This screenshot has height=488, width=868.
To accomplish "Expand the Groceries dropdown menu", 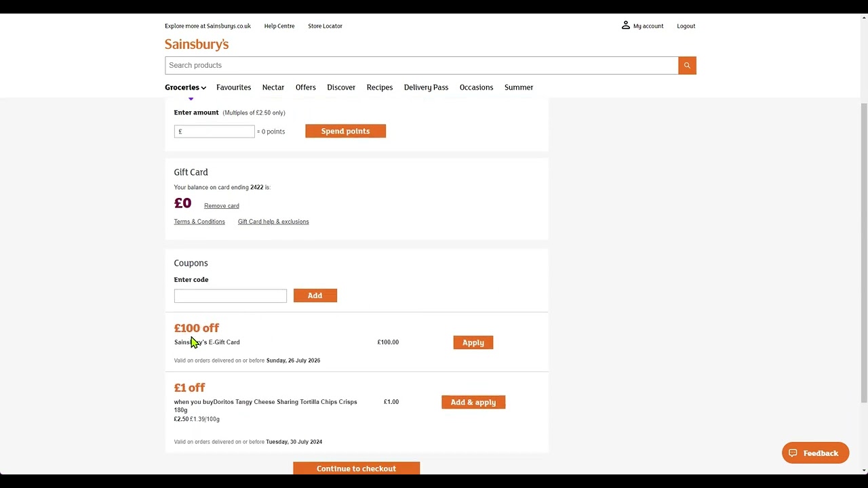I will pyautogui.click(x=185, y=87).
